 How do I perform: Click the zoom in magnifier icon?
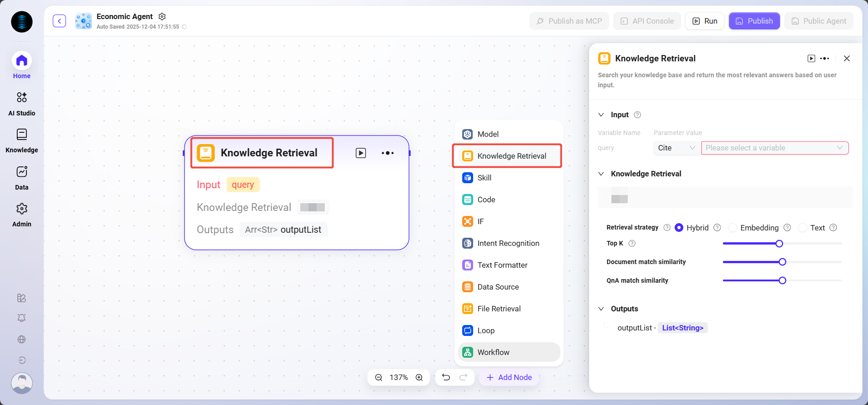[419, 377]
